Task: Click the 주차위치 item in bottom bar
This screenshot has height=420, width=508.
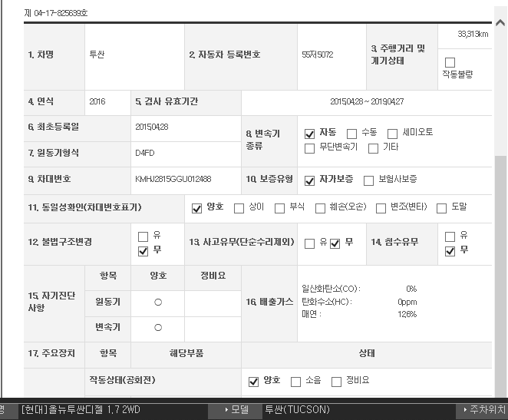Action: tap(483, 410)
